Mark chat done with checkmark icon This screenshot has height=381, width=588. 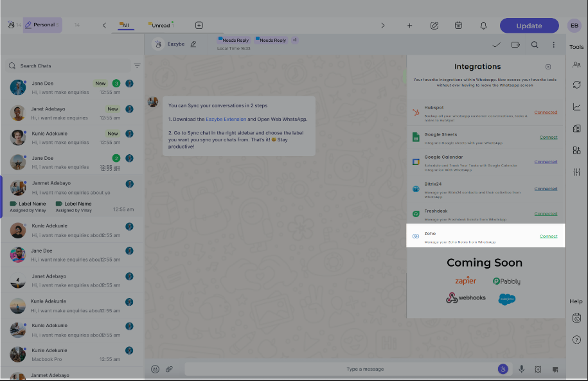coord(497,44)
